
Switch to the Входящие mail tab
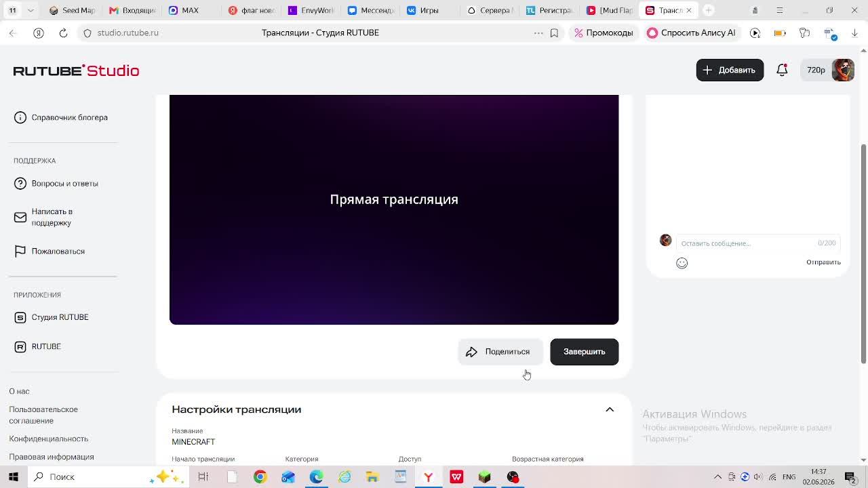tap(132, 10)
